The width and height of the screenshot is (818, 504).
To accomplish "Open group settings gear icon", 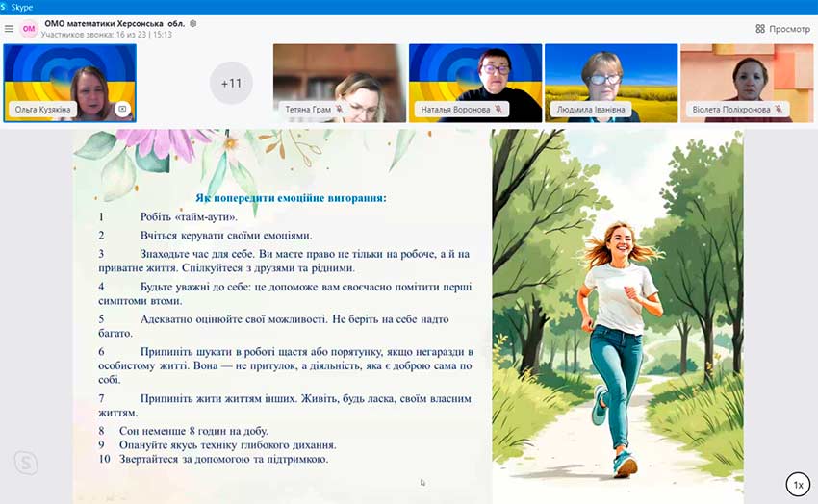I will (x=193, y=23).
